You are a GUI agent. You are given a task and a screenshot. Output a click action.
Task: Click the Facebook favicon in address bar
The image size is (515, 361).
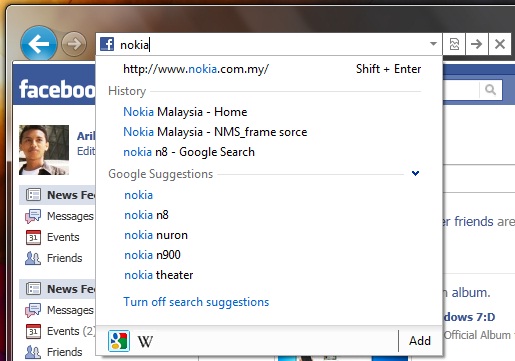[107, 44]
